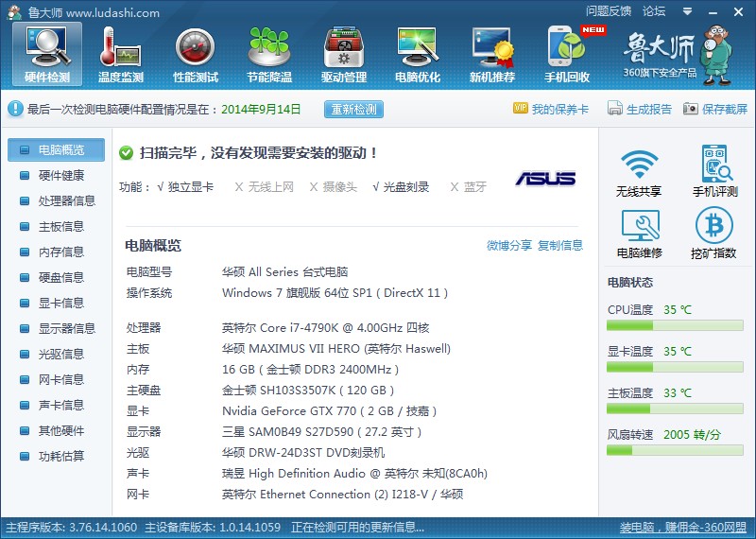Open 挖矿指数 mining index
Image resolution: width=756 pixels, height=539 pixels.
click(x=713, y=234)
